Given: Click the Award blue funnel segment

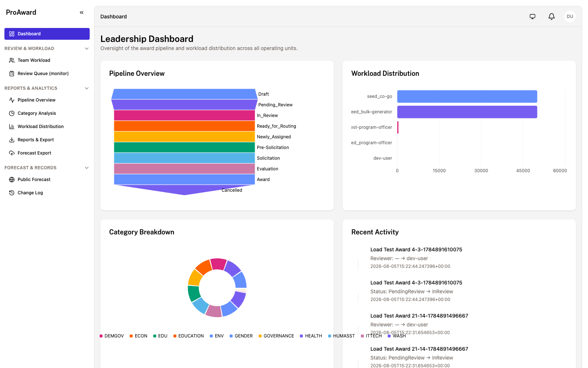Looking at the screenshot, I should click(x=184, y=179).
